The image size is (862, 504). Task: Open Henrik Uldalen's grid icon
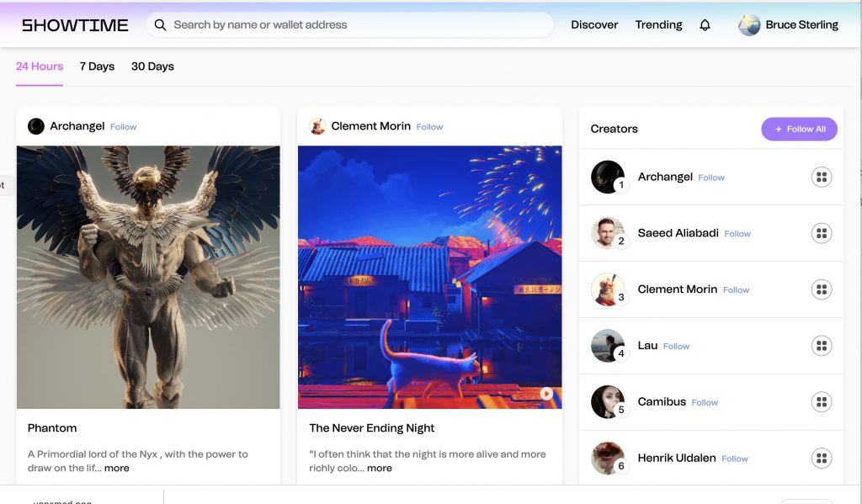click(x=822, y=458)
